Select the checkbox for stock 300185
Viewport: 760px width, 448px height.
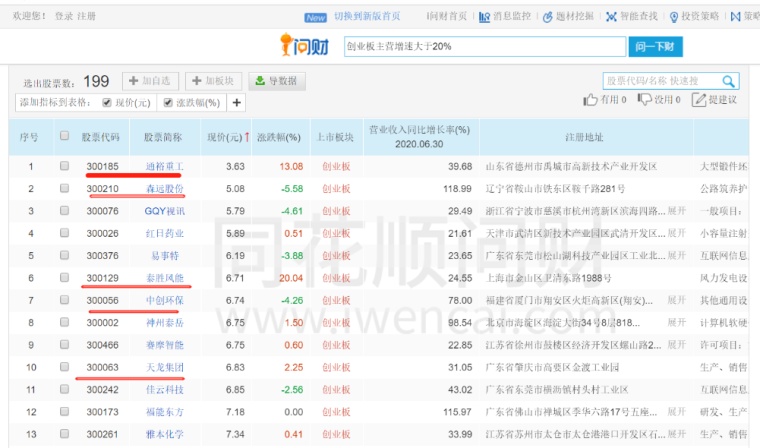pos(64,166)
